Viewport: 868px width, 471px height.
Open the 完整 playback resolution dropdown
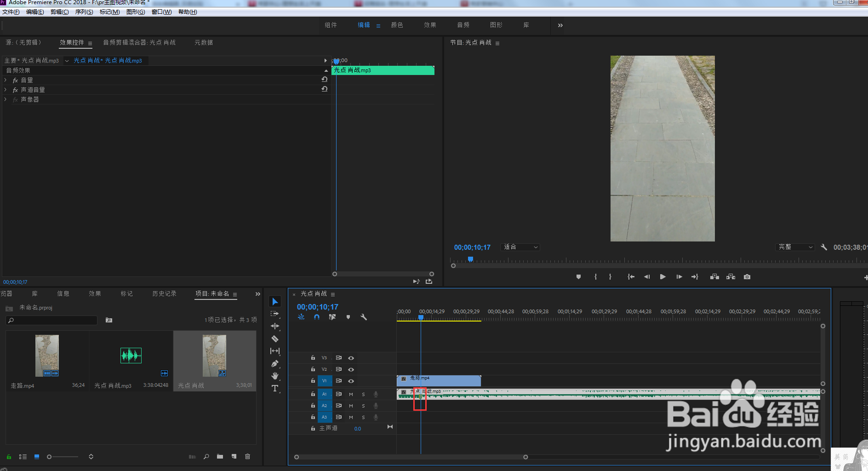pos(795,247)
